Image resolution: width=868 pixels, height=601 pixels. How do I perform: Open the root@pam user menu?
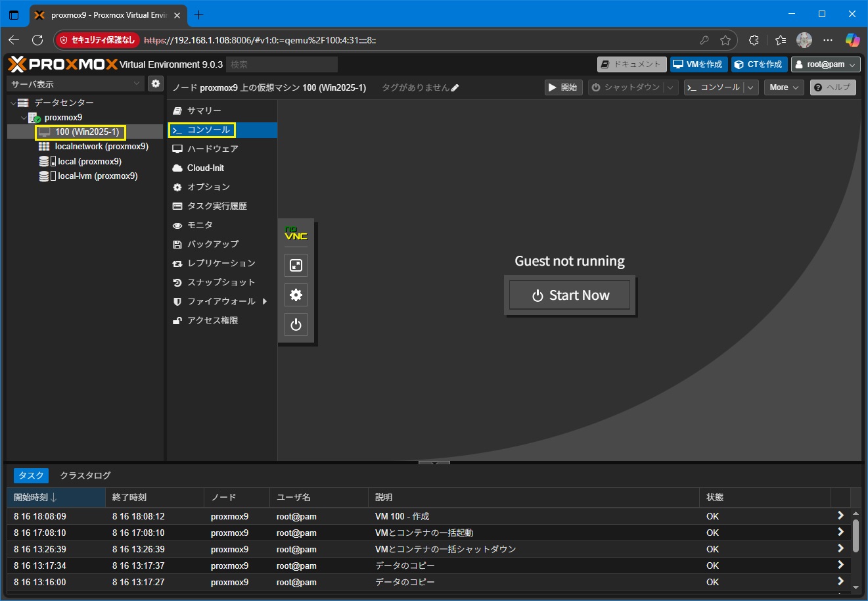pos(826,64)
